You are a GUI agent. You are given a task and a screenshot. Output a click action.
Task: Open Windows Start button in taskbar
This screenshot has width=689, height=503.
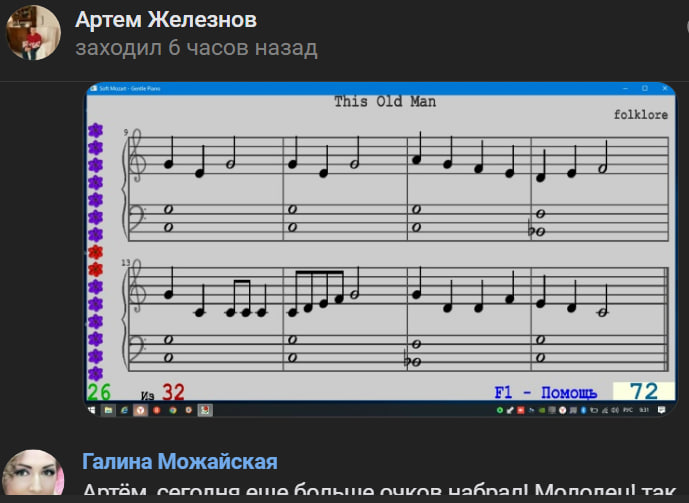click(x=91, y=409)
